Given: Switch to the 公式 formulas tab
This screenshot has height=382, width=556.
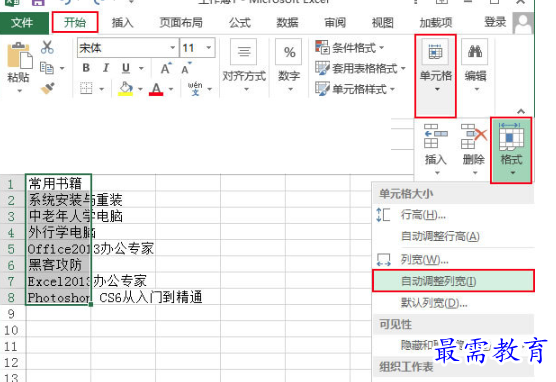Looking at the screenshot, I should click(240, 23).
